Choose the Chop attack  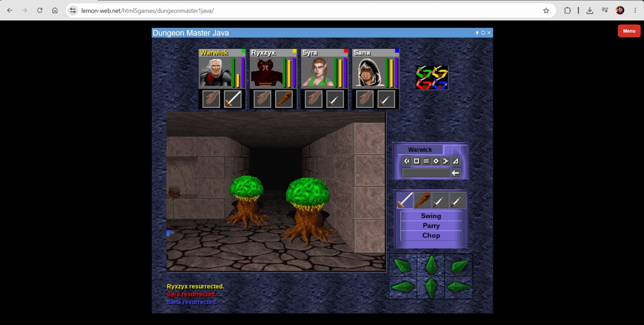431,235
